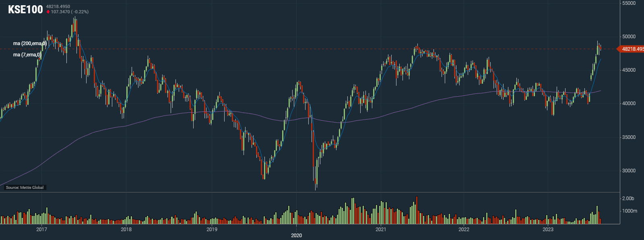
Task: Click the 30000 price axis label
Action: (629, 171)
